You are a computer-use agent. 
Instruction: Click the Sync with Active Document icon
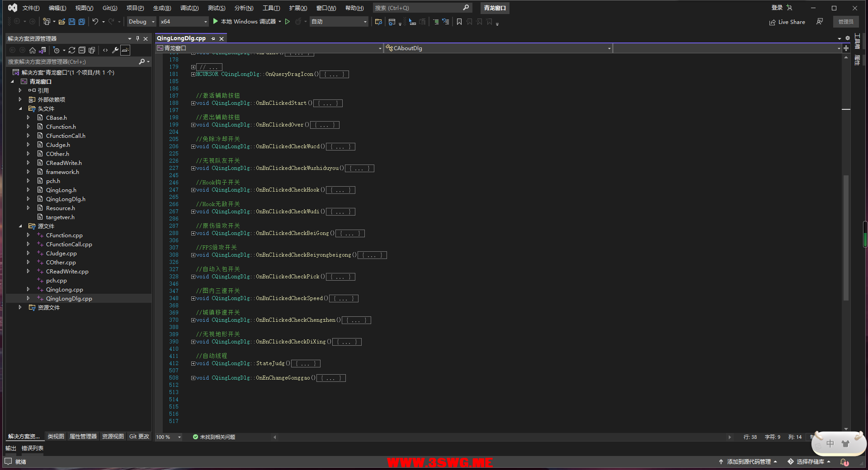tap(72, 50)
